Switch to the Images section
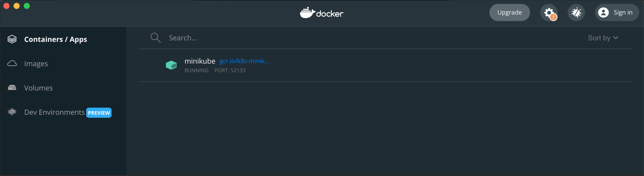Screen dimensions: 644x176 (36, 63)
